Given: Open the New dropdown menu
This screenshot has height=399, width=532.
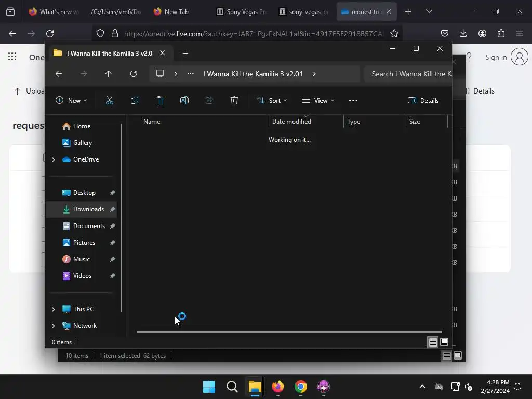Looking at the screenshot, I should [x=71, y=100].
